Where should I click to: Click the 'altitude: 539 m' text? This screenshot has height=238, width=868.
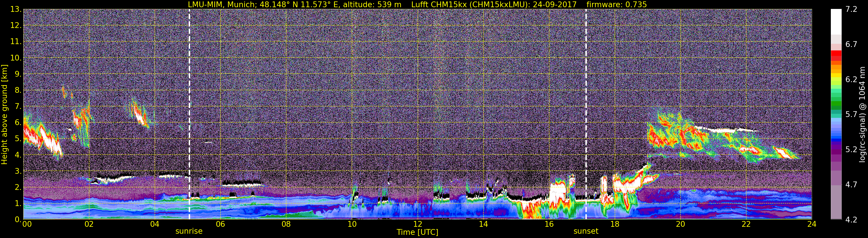tap(372, 4)
